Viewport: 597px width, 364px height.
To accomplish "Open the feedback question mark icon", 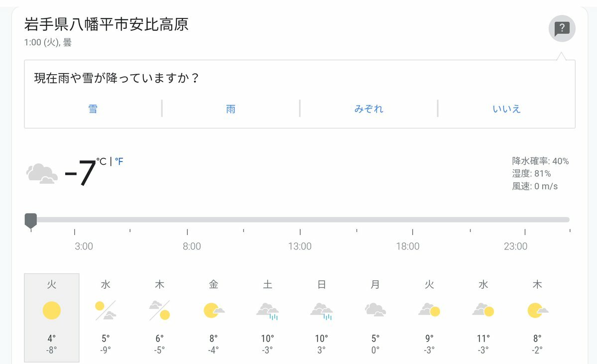I will [562, 28].
